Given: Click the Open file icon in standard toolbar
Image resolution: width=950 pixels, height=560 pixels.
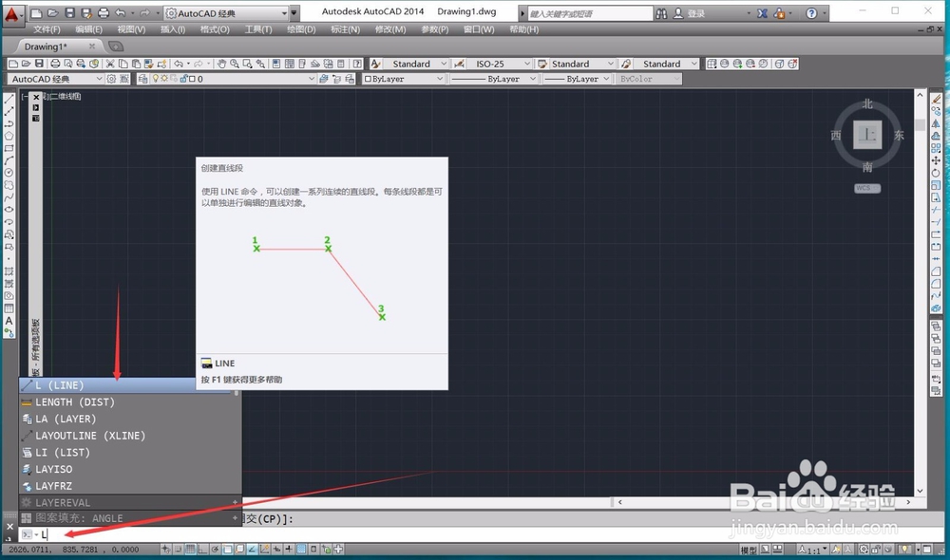Looking at the screenshot, I should (26, 64).
